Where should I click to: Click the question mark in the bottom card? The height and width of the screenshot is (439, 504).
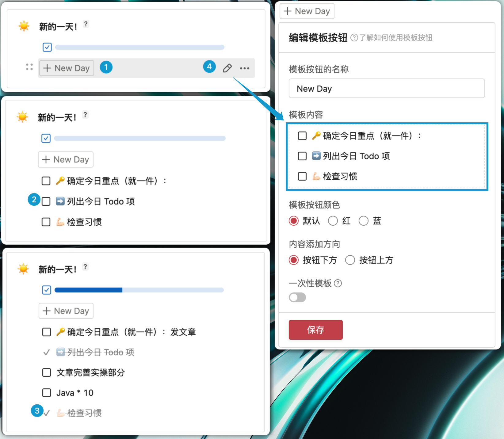point(86,267)
